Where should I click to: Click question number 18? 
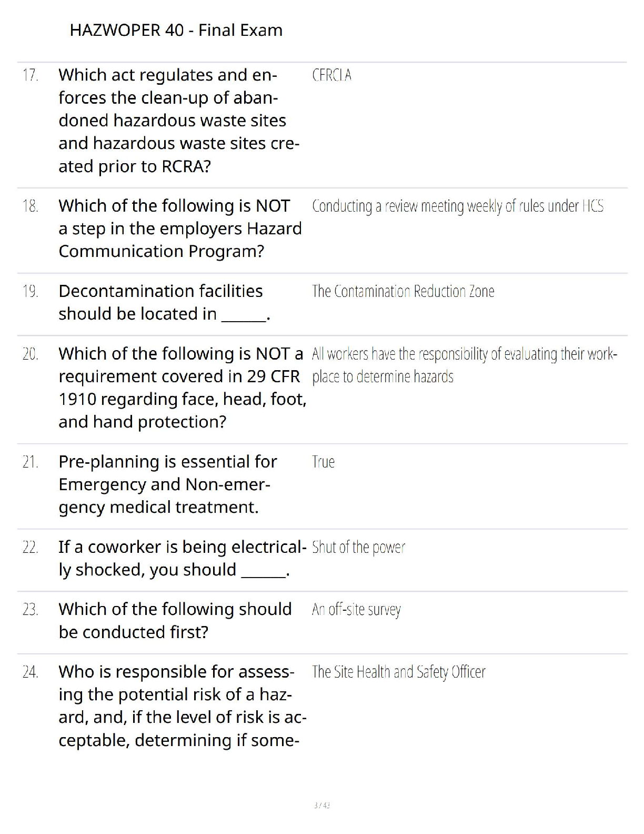pyautogui.click(x=30, y=206)
